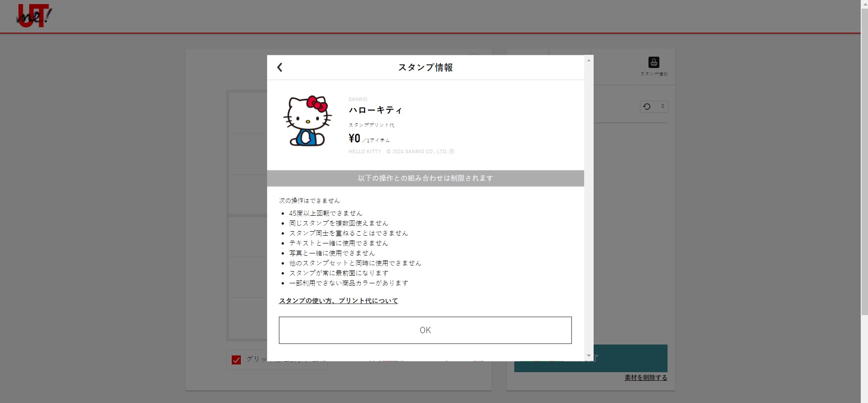Screen dimensions: 868x403
Task: Click the back arrow in stamp info dialog
Action: click(280, 68)
